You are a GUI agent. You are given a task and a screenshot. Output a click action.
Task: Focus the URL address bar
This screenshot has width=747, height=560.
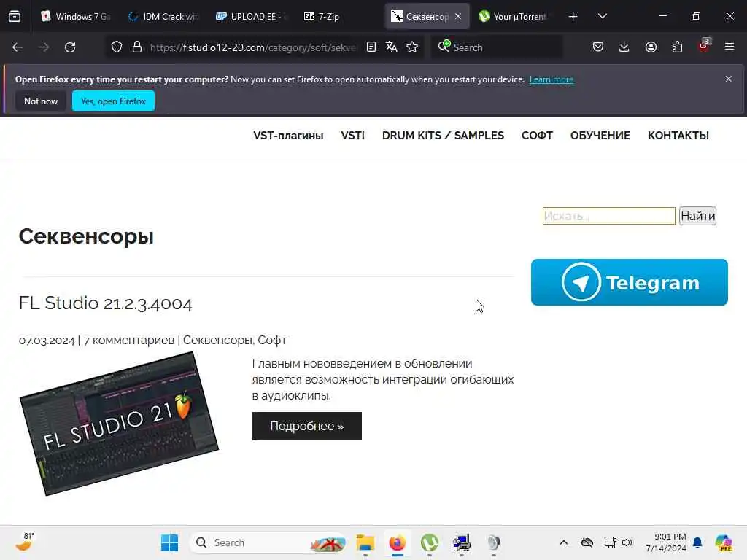point(252,47)
